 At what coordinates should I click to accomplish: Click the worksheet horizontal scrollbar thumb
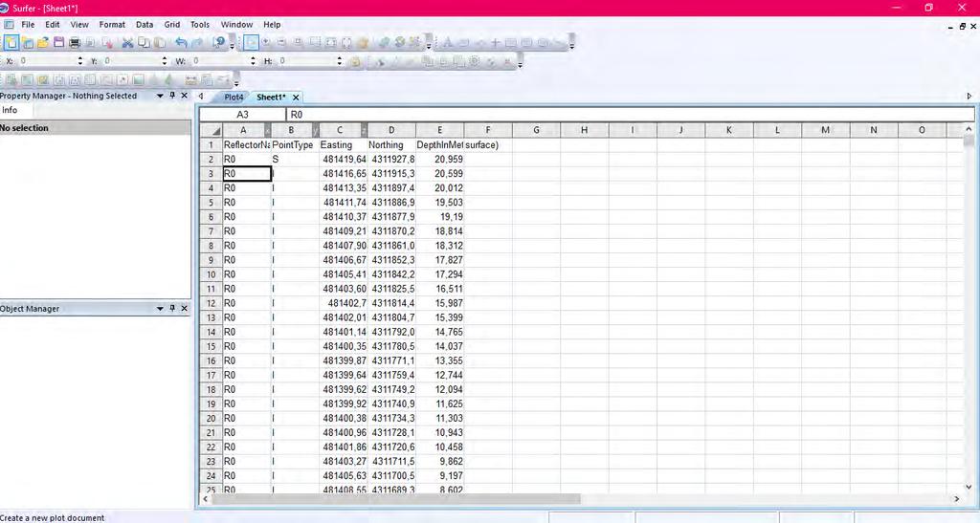(x=395, y=499)
